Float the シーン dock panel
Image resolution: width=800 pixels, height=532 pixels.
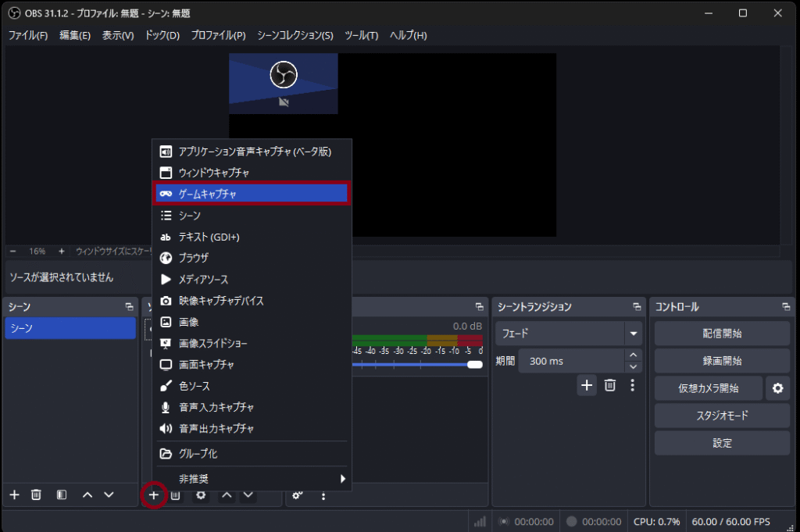point(129,306)
